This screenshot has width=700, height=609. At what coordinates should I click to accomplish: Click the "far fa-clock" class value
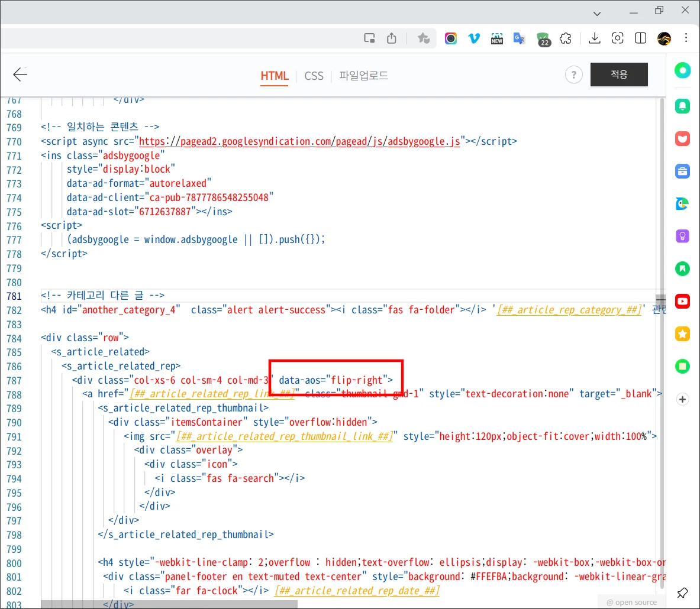[x=207, y=590]
